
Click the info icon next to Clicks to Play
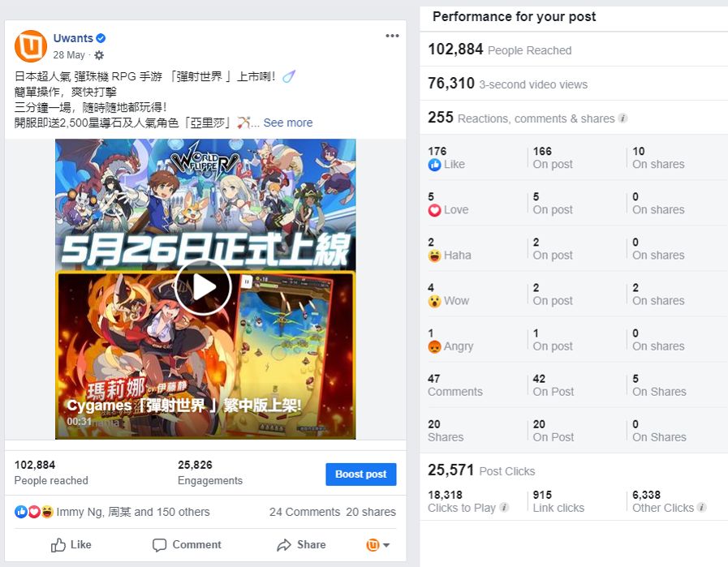(504, 508)
